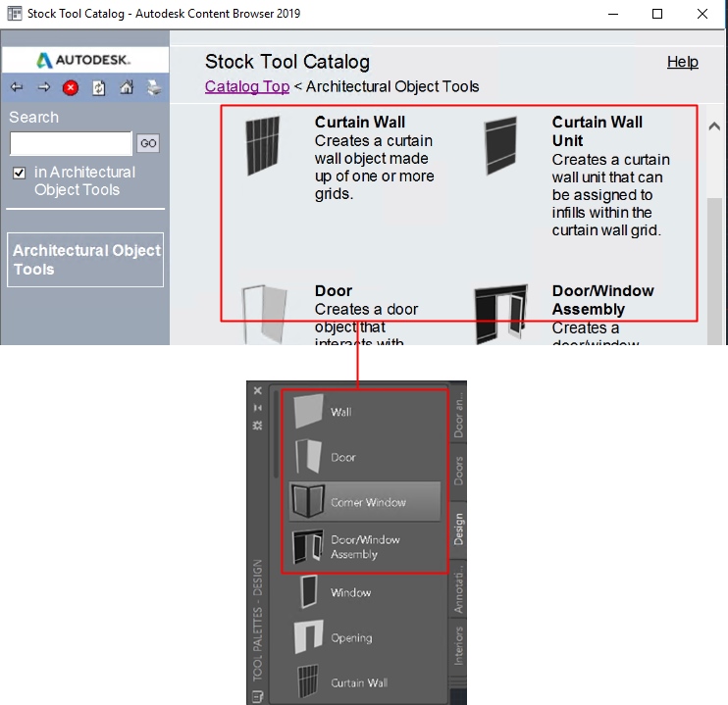The height and width of the screenshot is (705, 728).
Task: Close the Content Browser window
Action: pos(702,14)
